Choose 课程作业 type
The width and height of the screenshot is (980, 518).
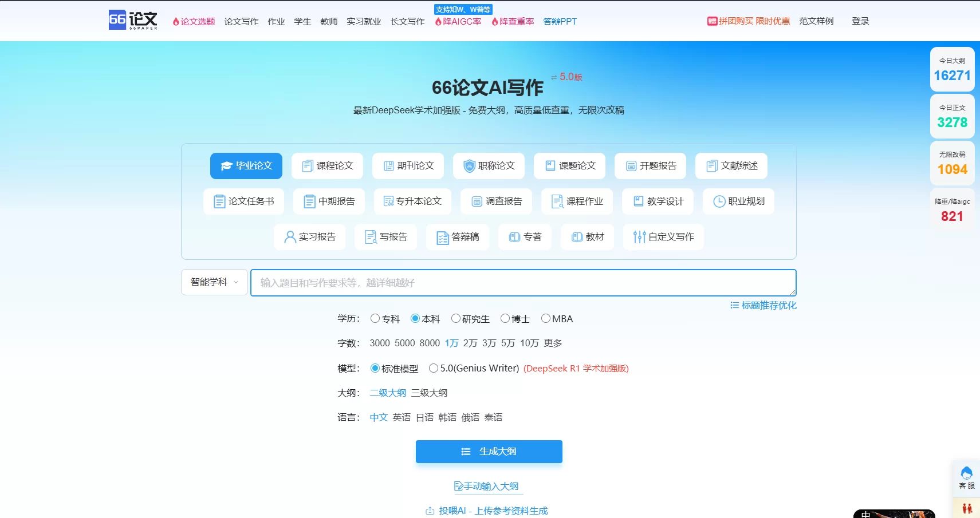coord(577,201)
